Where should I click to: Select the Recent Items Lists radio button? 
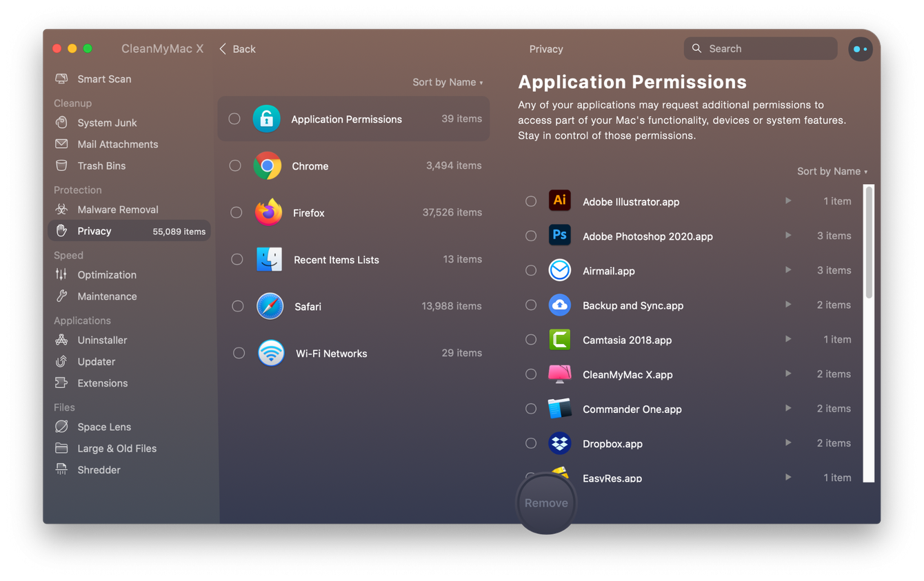click(237, 259)
